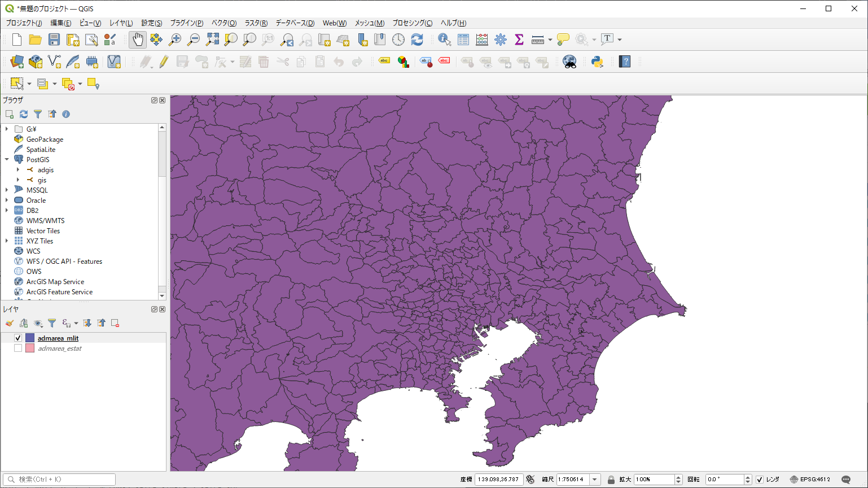Collapse the PostGIS node

click(7, 160)
